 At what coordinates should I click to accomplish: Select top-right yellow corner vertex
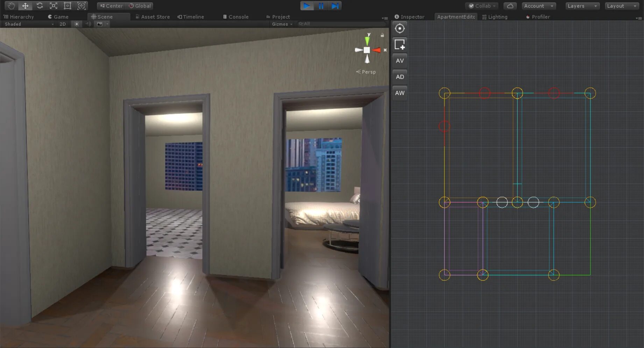[x=590, y=93]
